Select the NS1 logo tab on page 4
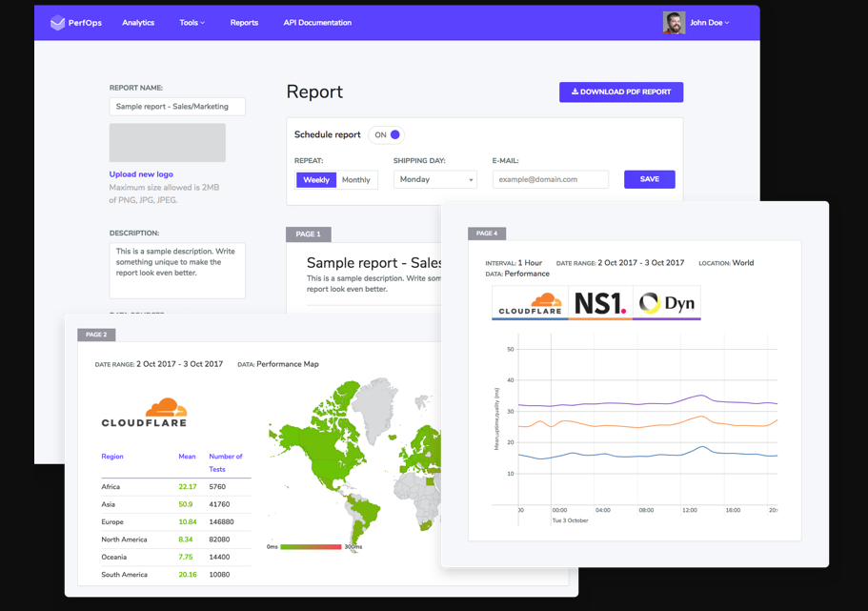This screenshot has width=868, height=611. pos(600,303)
